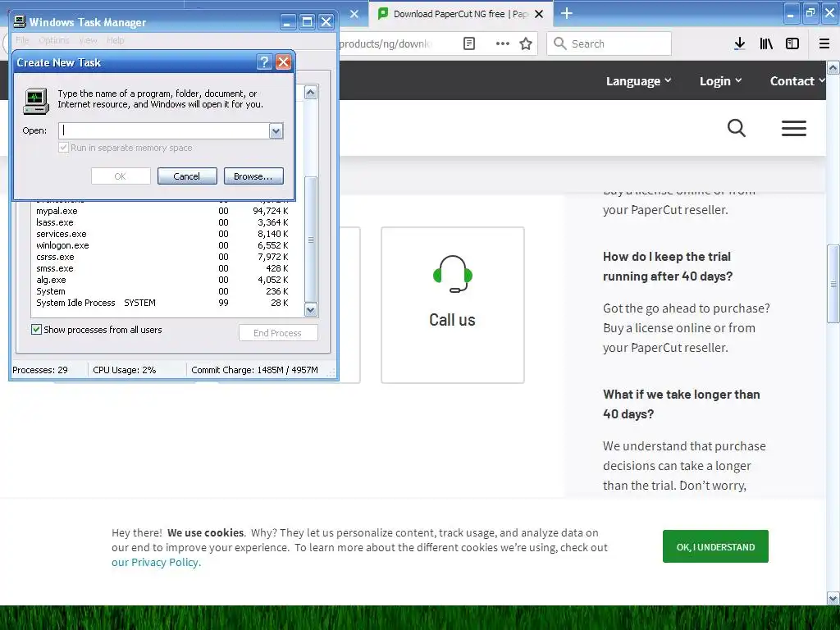Select mypal.exe process row

tap(162, 211)
